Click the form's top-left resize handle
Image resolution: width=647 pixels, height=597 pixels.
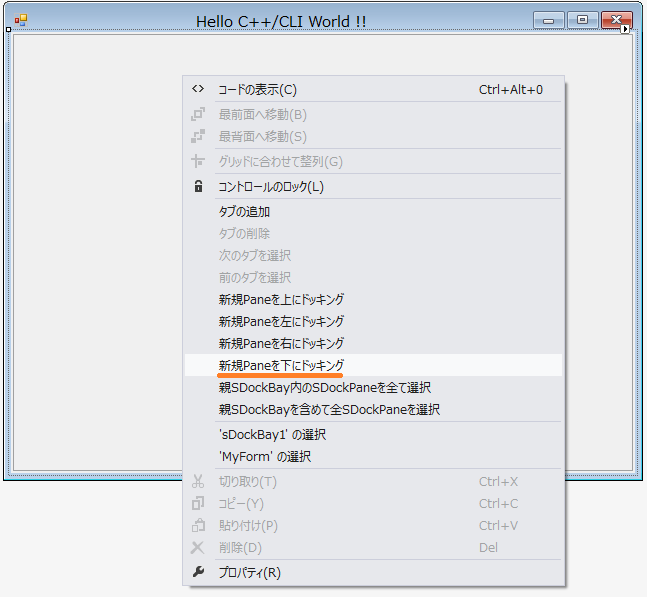tap(9, 29)
